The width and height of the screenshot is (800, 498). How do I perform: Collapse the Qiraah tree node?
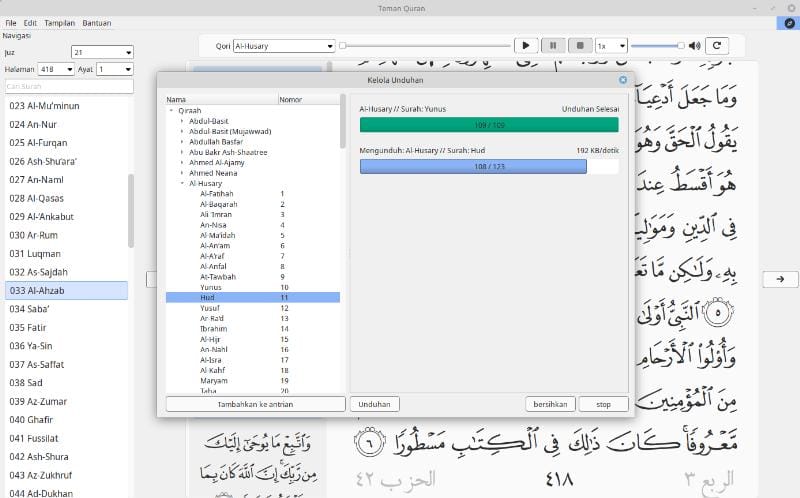(x=171, y=111)
